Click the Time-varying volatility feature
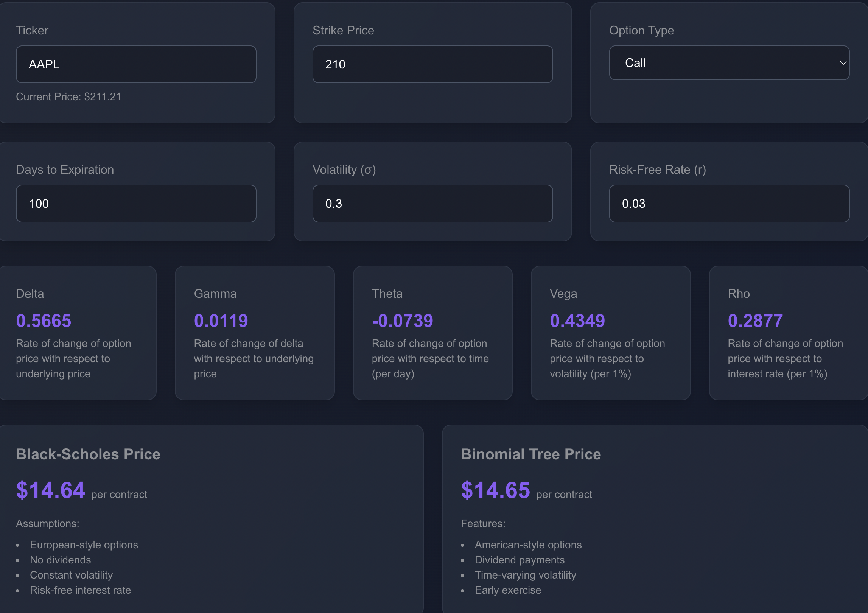This screenshot has height=613, width=868. (526, 575)
